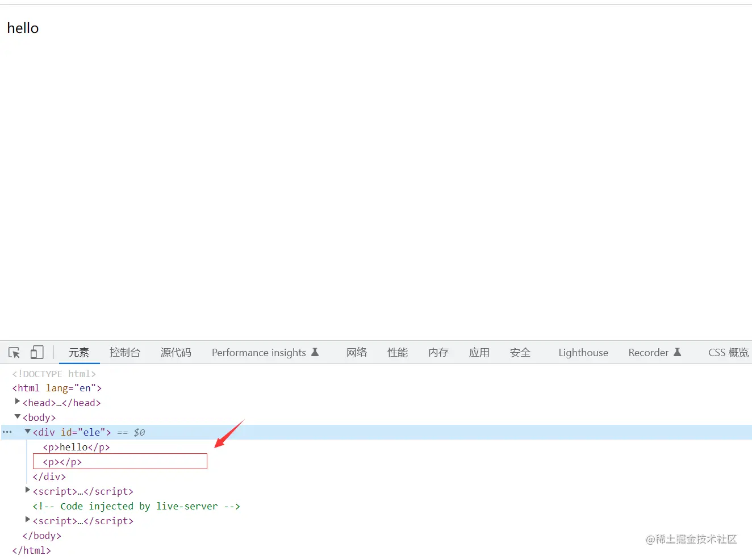Select the html lang="en" node

tap(57, 388)
